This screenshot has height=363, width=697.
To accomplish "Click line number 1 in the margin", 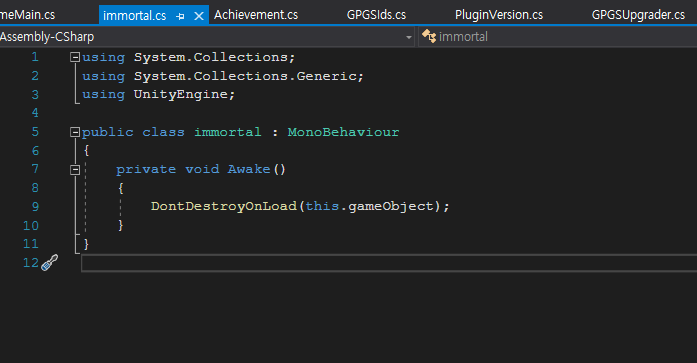I will click(x=35, y=57).
